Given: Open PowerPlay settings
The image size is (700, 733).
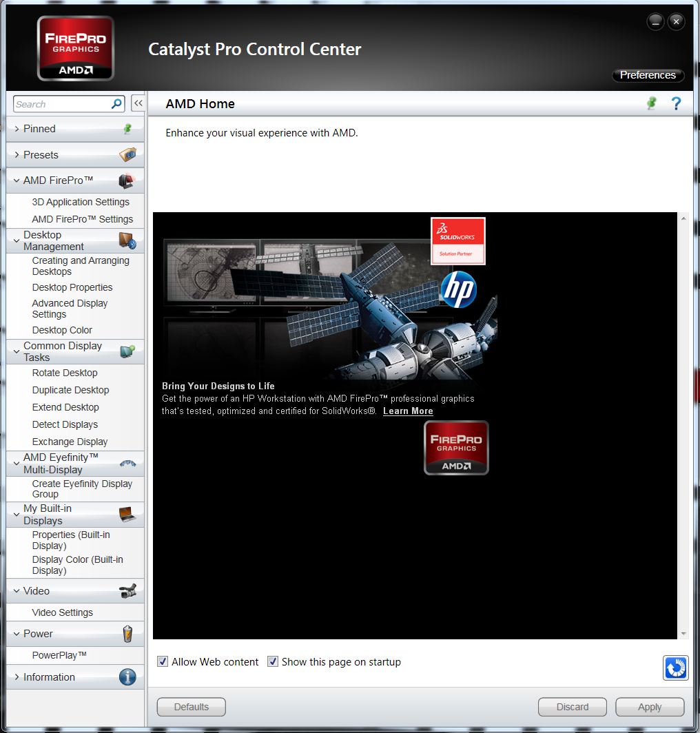Looking at the screenshot, I should (x=59, y=655).
